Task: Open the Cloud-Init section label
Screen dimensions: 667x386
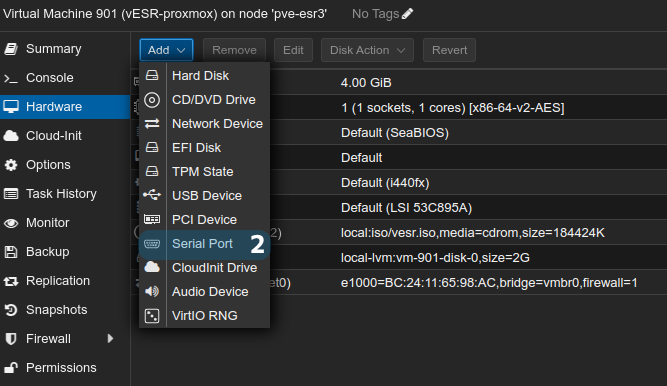Action: coord(54,136)
